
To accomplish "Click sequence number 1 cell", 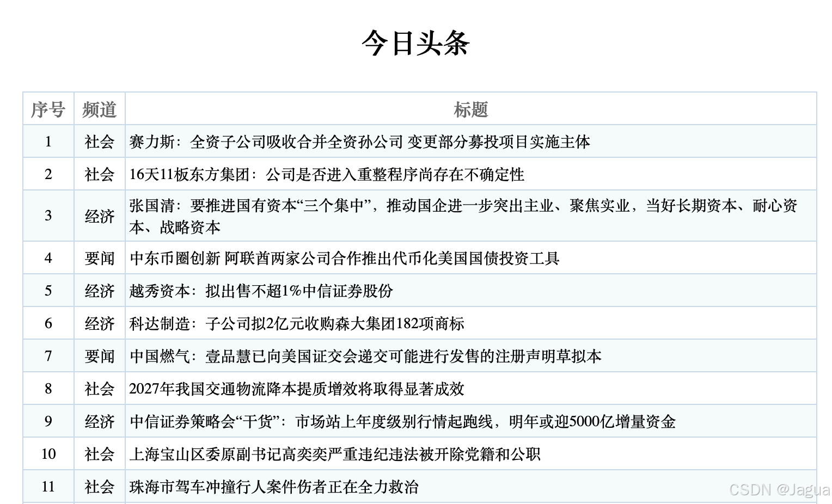I will pyautogui.click(x=48, y=142).
